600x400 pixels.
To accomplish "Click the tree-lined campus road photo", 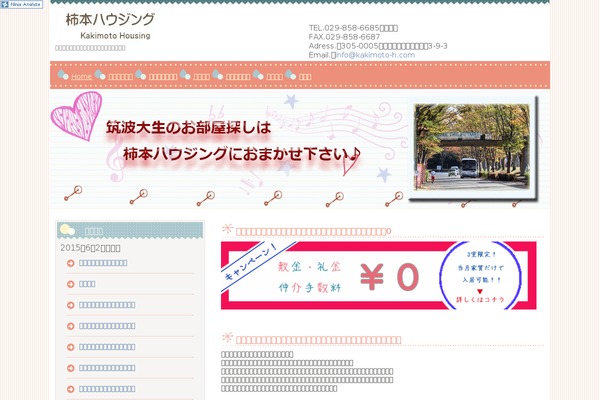I will 472,147.
